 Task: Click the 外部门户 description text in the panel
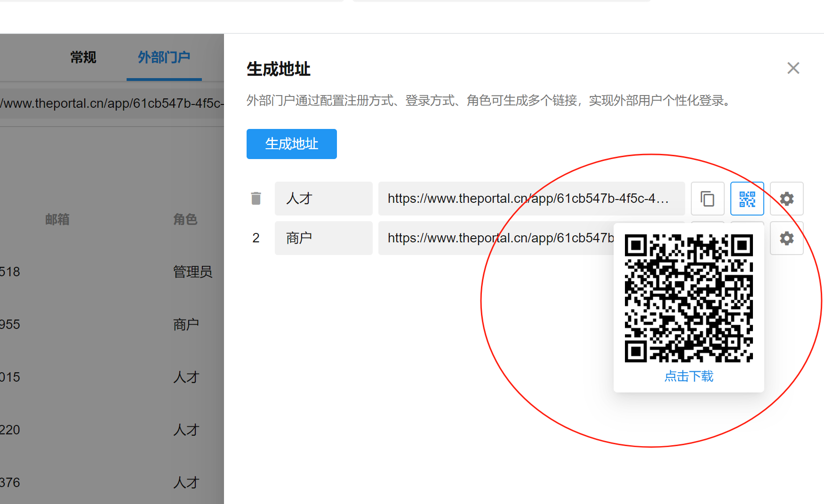coord(489,101)
